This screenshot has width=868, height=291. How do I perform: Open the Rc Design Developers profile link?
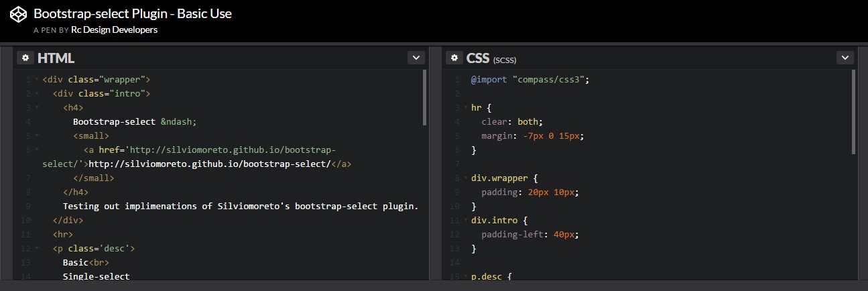point(114,30)
